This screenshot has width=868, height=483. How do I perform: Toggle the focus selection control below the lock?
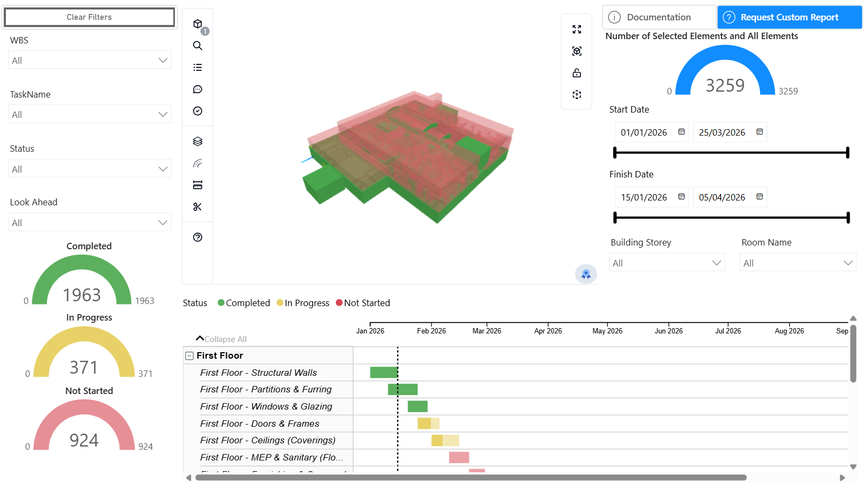click(577, 94)
